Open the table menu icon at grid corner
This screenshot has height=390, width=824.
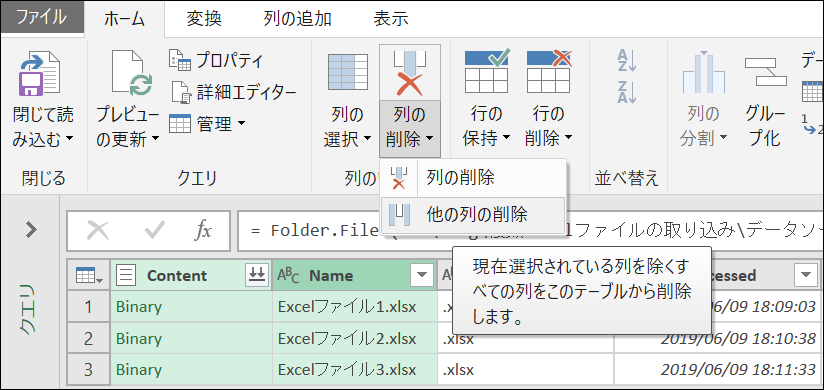[88, 275]
